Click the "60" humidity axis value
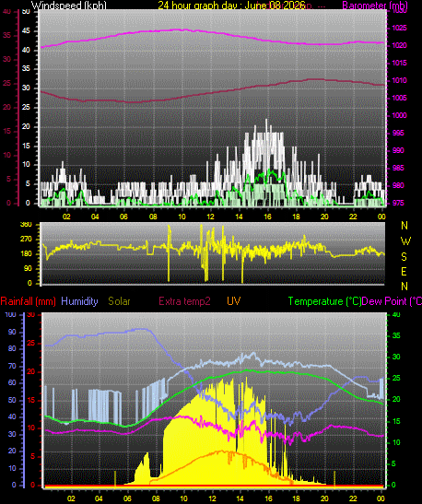This screenshot has height=504, width=422. point(12,382)
